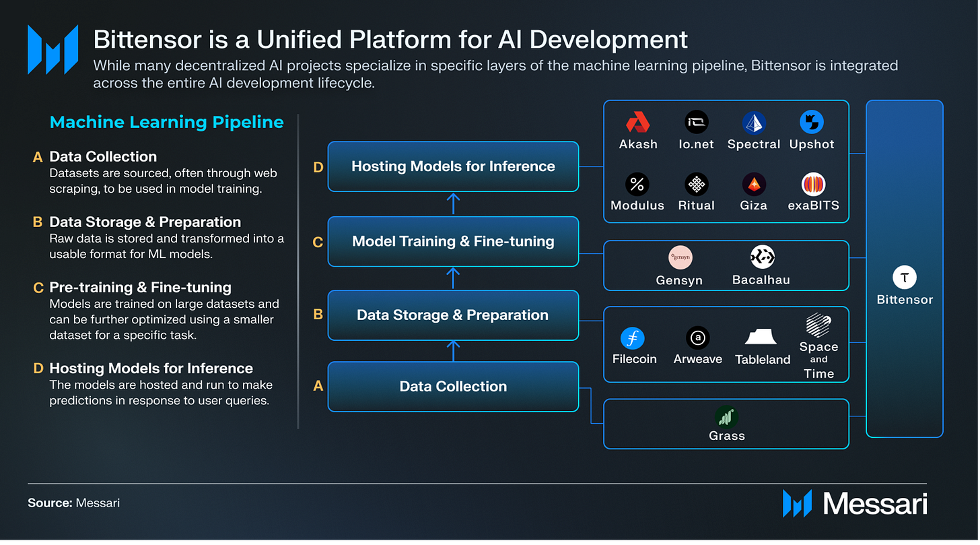Click the Modulus percent-sign logo
The width and height of the screenshot is (980, 545).
[x=637, y=184]
